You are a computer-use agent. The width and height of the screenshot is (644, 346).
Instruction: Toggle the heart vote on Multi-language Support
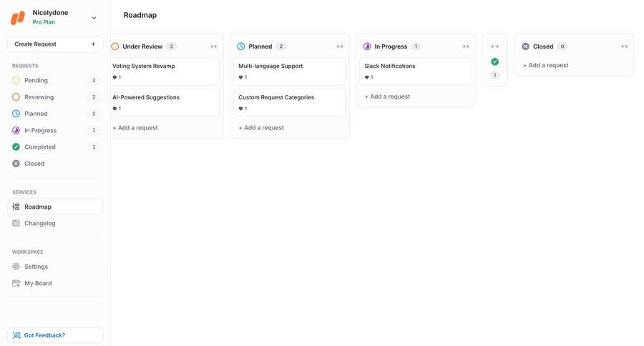point(241,77)
